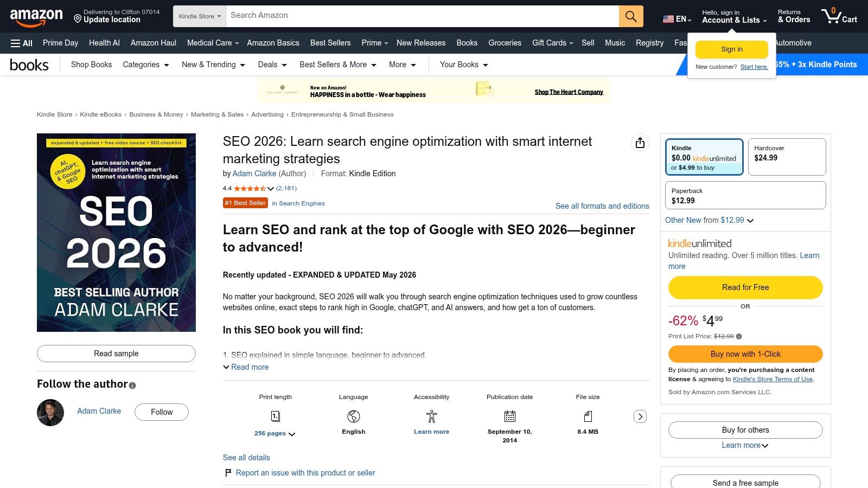
Task: Click the report issue flag icon
Action: pos(228,473)
